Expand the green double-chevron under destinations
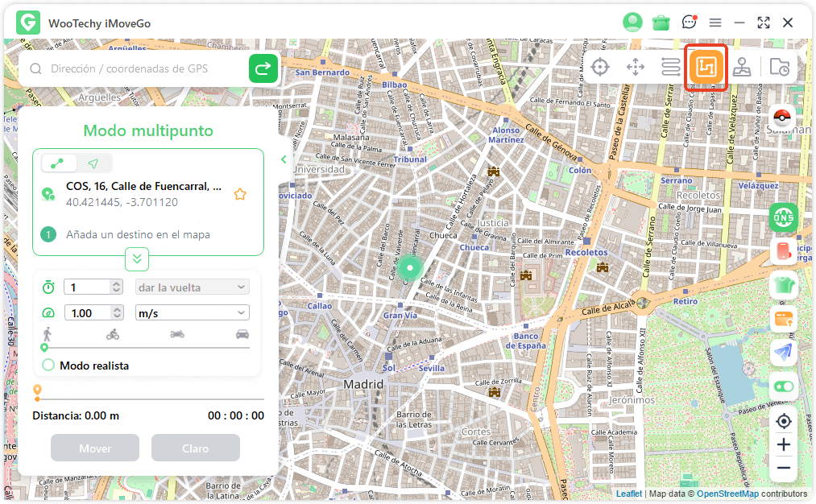 tap(137, 259)
